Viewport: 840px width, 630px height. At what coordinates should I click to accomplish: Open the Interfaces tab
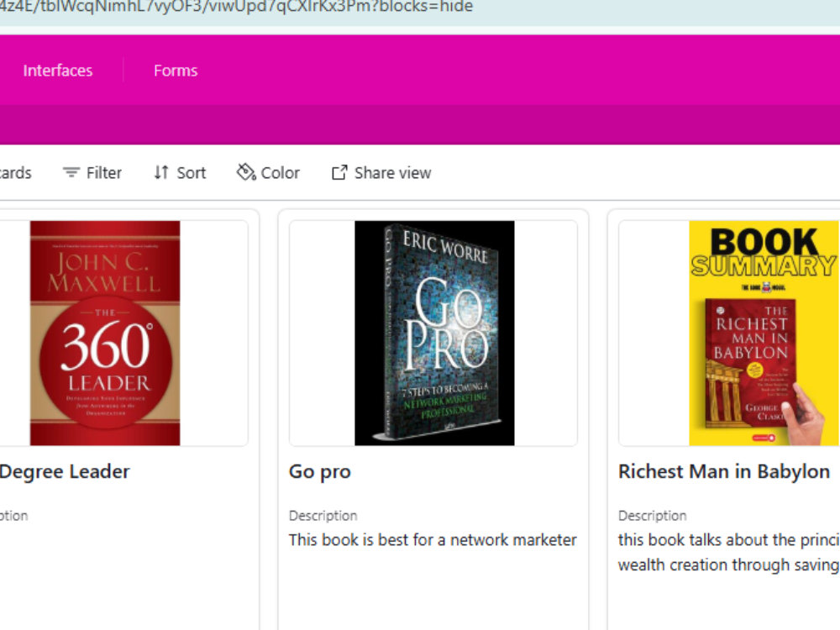57,71
